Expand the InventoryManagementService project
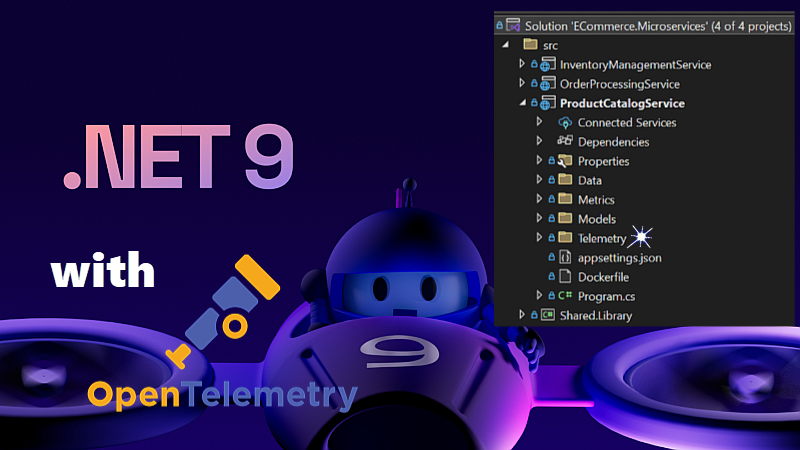 [x=521, y=65]
